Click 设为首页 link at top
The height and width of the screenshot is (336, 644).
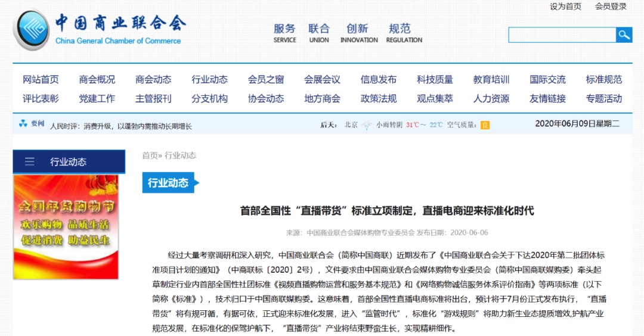[565, 7]
